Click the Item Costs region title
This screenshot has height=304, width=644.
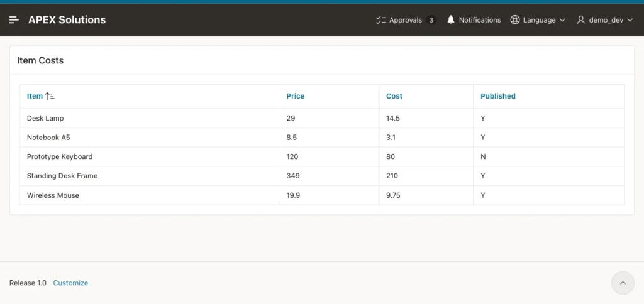click(40, 60)
